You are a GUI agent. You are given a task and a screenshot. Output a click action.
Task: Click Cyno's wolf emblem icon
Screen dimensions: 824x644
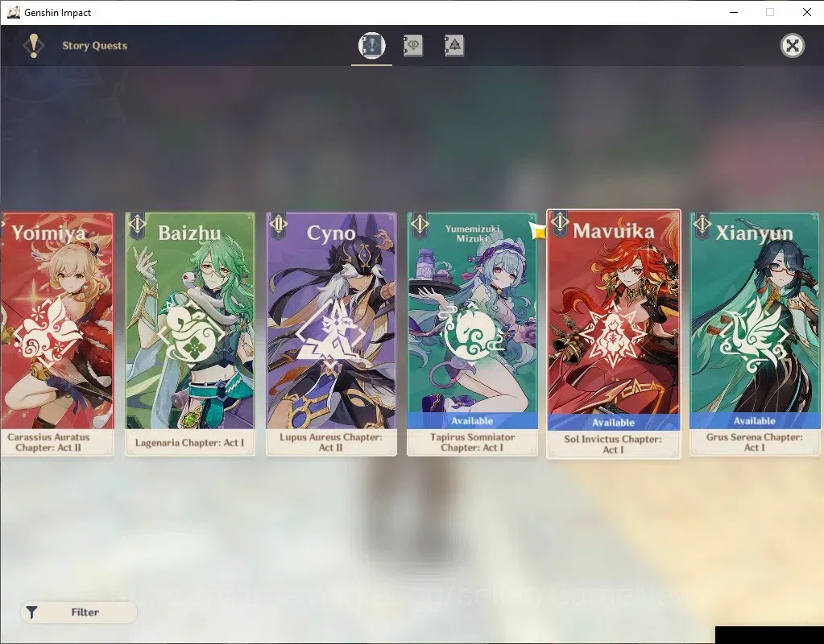(x=330, y=333)
